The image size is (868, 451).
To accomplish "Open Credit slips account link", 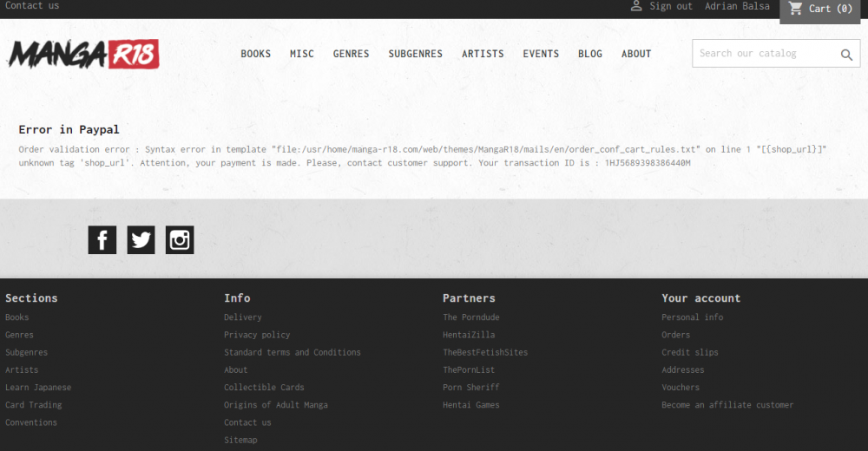I will tap(690, 352).
